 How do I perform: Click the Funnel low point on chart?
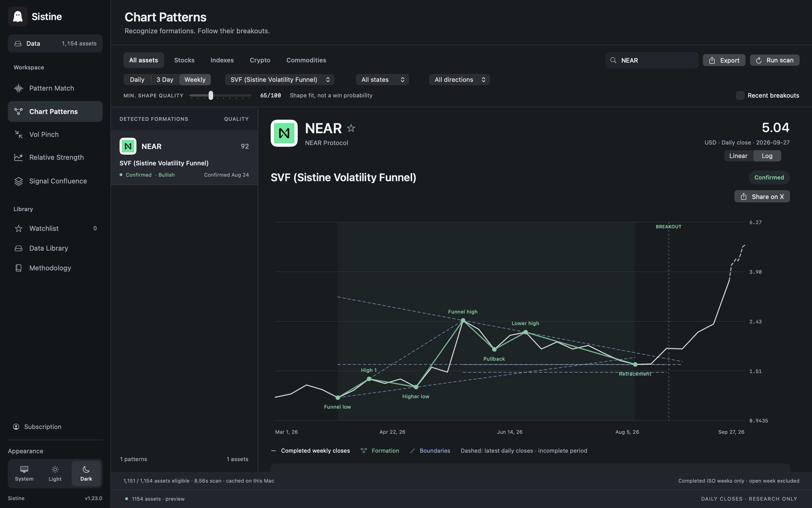338,397
